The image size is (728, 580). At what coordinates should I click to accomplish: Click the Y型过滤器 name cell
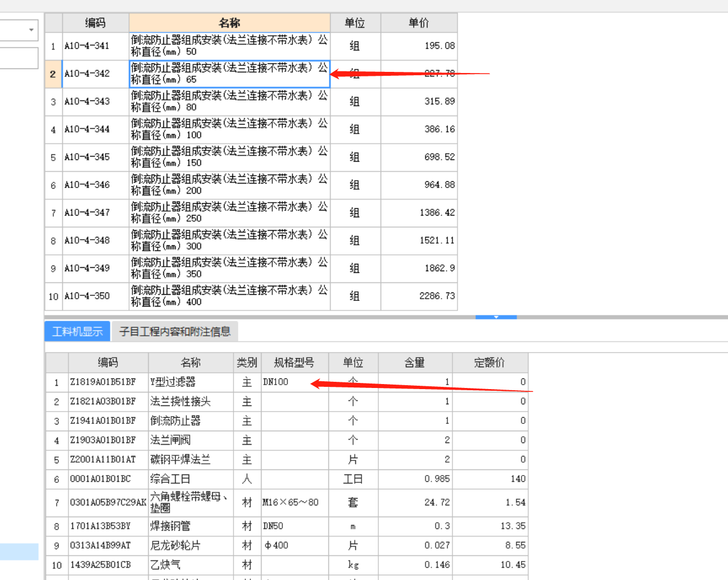pyautogui.click(x=191, y=382)
